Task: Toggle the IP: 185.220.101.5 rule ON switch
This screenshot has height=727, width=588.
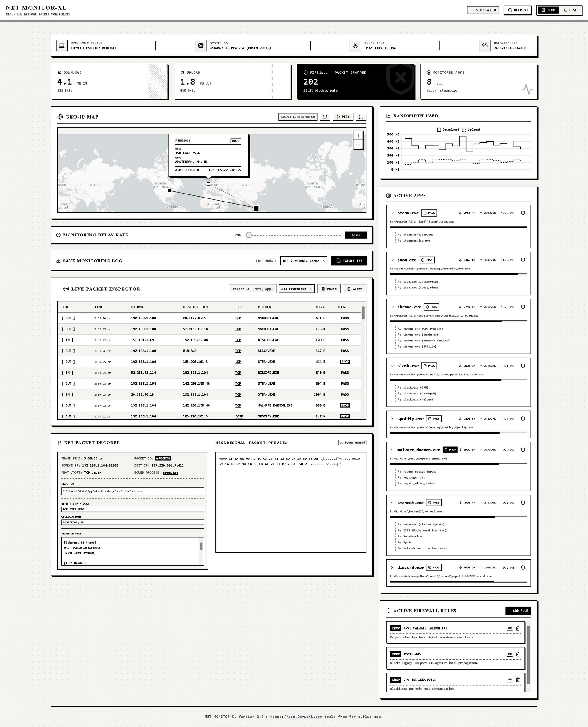Action: point(509,680)
